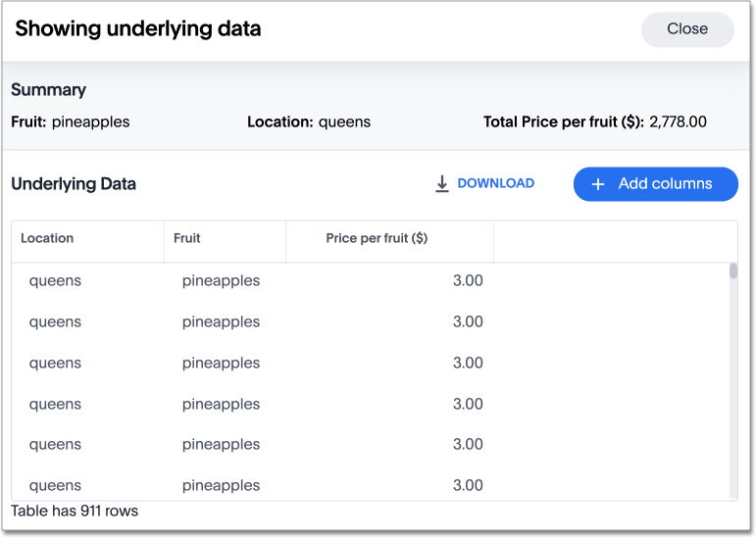Screen dimensions: 756x538
Task: Click the first row's pineapples cell
Action: pos(221,280)
